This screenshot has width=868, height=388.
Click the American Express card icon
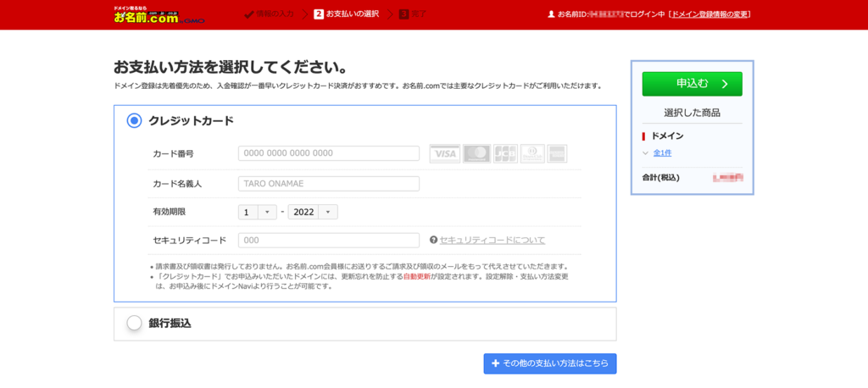pyautogui.click(x=557, y=153)
